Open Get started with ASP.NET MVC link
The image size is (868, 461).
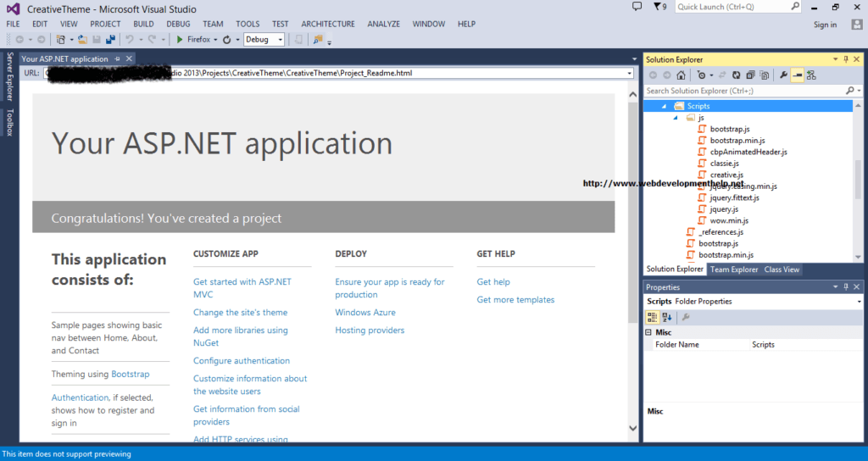pyautogui.click(x=242, y=288)
